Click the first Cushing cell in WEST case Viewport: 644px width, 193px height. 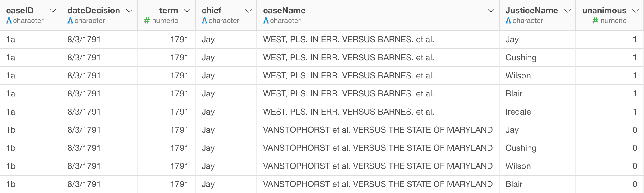point(521,58)
